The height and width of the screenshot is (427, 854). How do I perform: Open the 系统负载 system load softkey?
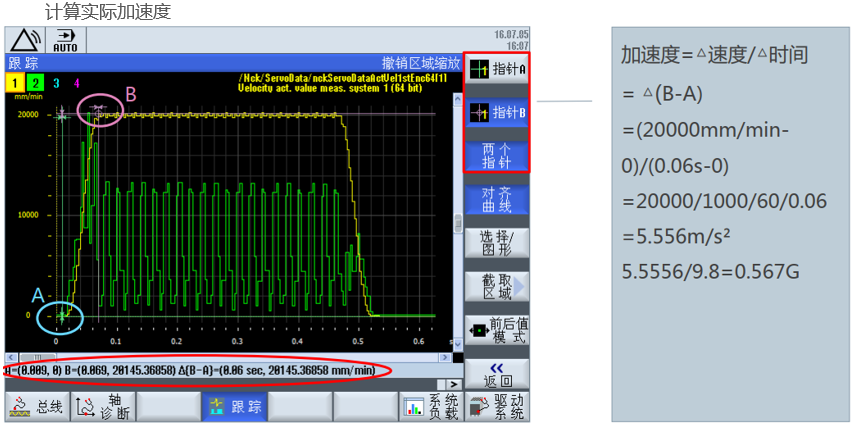[430, 406]
